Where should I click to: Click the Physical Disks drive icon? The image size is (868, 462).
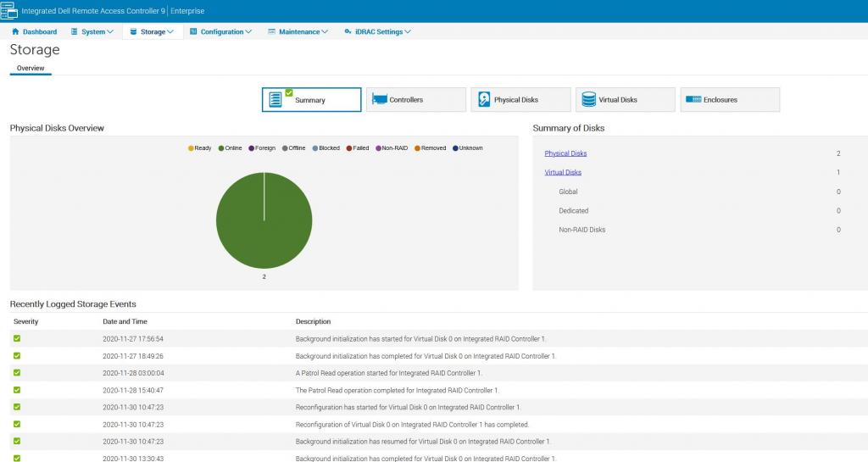(x=484, y=99)
